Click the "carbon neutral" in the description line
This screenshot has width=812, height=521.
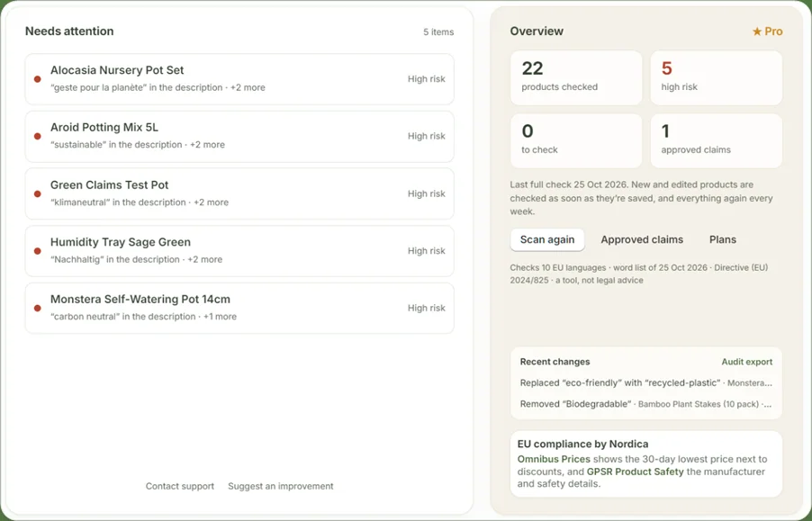click(143, 317)
